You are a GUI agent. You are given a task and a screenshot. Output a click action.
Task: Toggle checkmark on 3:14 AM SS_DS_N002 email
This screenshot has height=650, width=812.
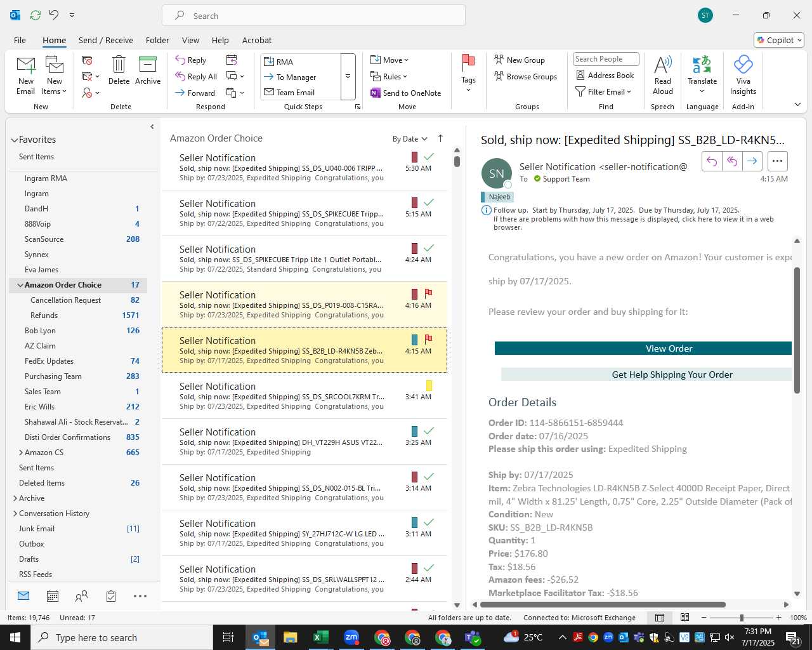click(429, 477)
